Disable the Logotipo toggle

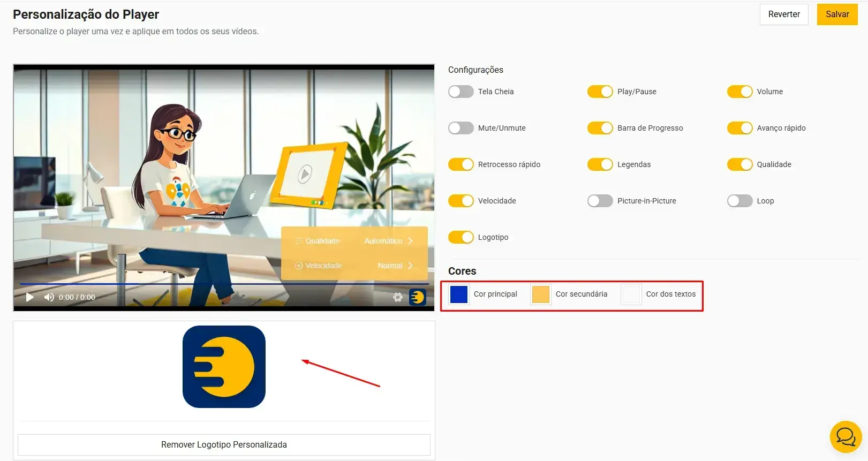tap(461, 237)
